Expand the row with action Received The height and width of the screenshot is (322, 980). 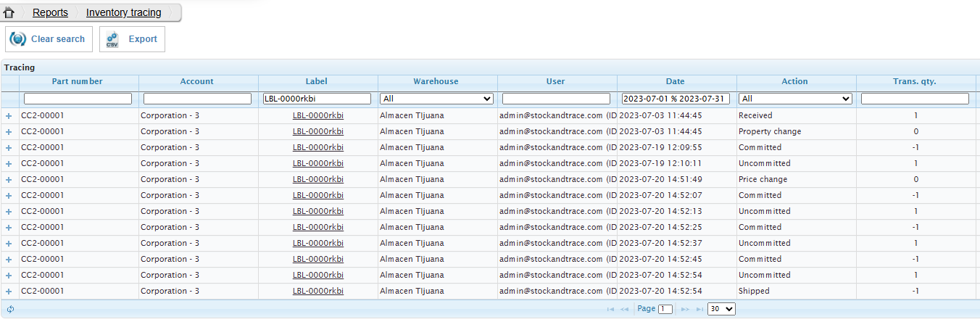point(9,116)
